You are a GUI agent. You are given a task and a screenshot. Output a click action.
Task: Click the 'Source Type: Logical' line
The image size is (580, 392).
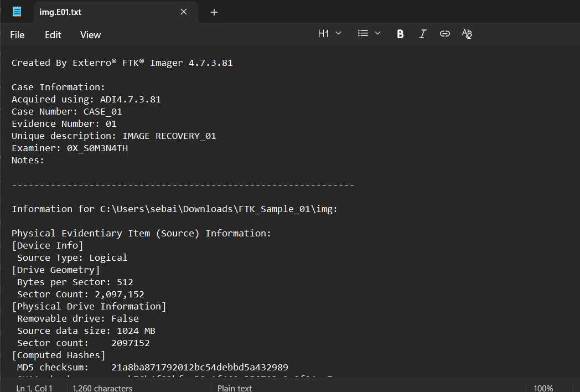tap(72, 258)
